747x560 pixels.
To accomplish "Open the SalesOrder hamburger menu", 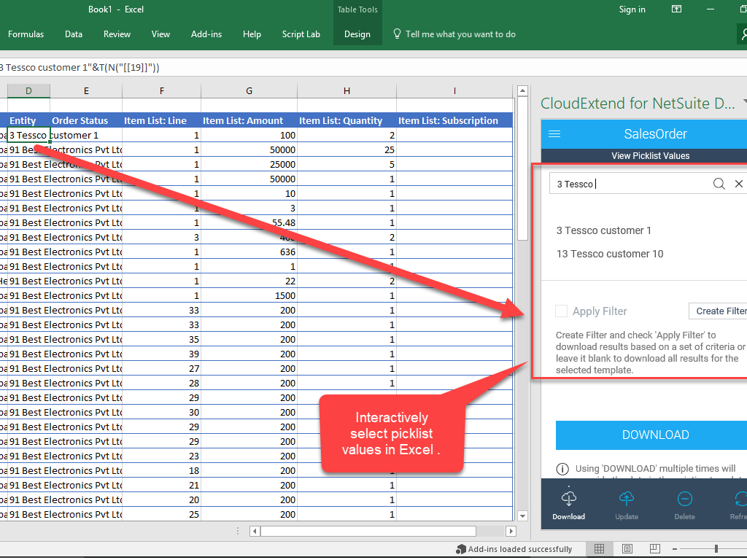I will coord(554,134).
